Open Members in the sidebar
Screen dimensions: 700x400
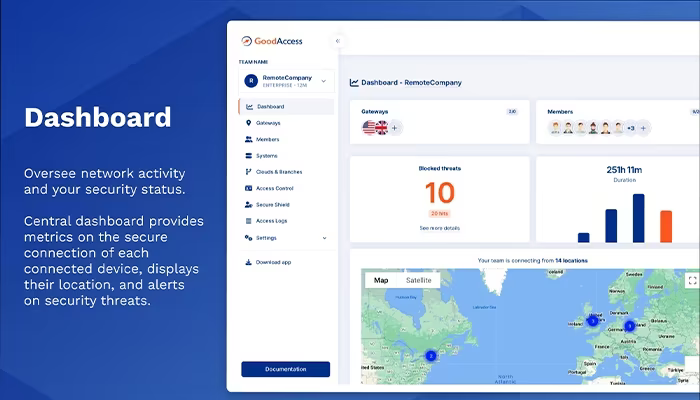tap(267, 139)
